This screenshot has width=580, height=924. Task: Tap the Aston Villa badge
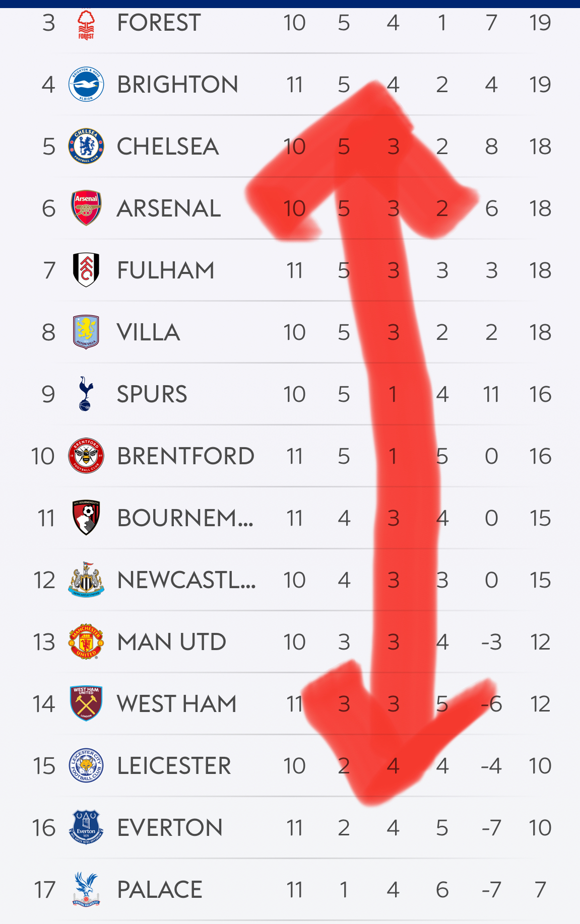(86, 332)
